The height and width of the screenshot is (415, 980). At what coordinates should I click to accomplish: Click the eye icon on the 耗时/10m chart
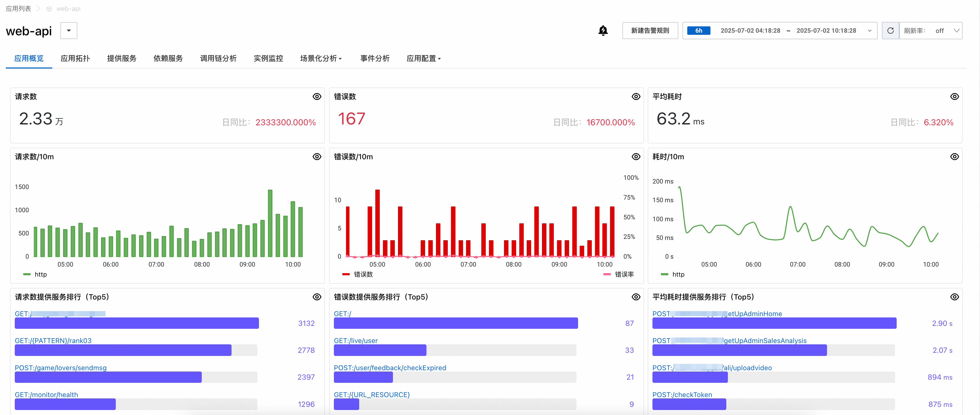pos(954,156)
